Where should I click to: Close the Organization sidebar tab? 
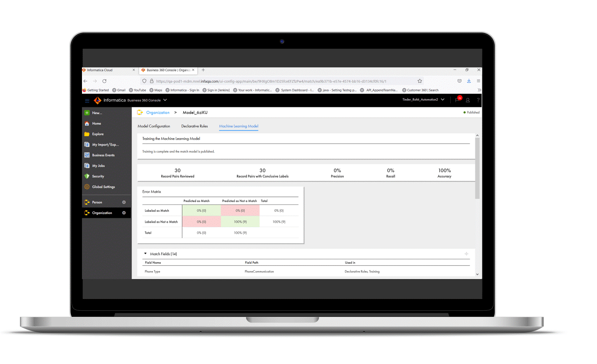click(124, 213)
